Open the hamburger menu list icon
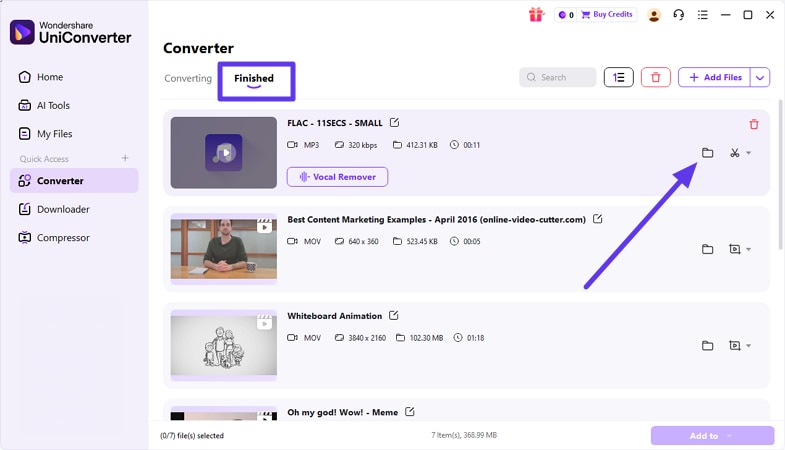The image size is (785, 450). pos(703,15)
